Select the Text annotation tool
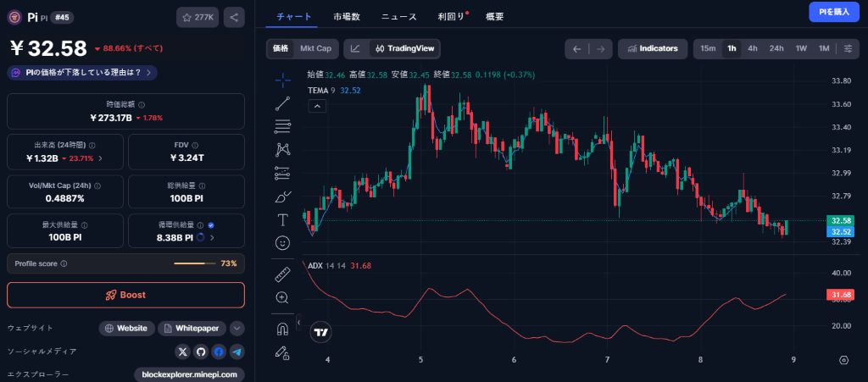 pyautogui.click(x=283, y=220)
